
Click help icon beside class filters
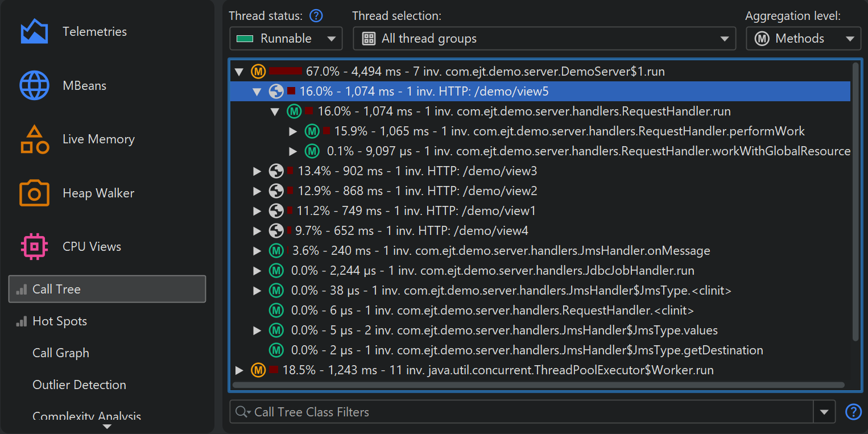pos(853,412)
